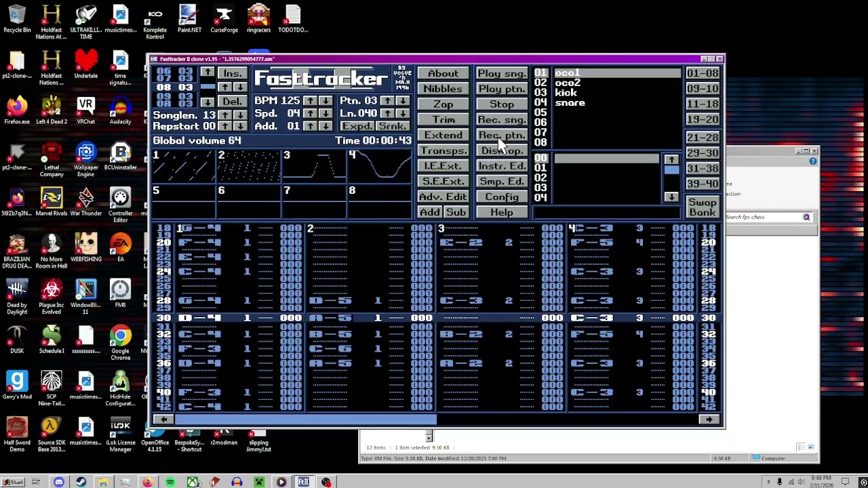Open the Adv. Edit panel
This screenshot has height=488, width=868.
443,197
